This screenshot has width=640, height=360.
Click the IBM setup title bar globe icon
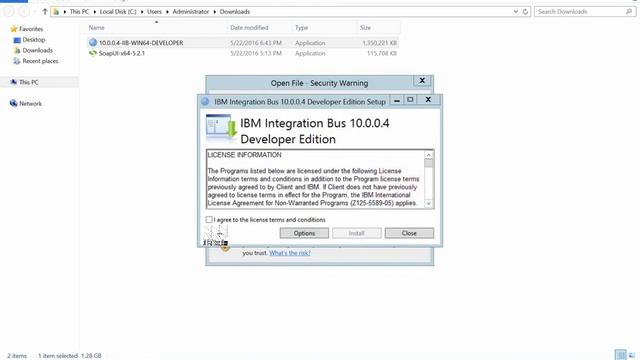205,101
